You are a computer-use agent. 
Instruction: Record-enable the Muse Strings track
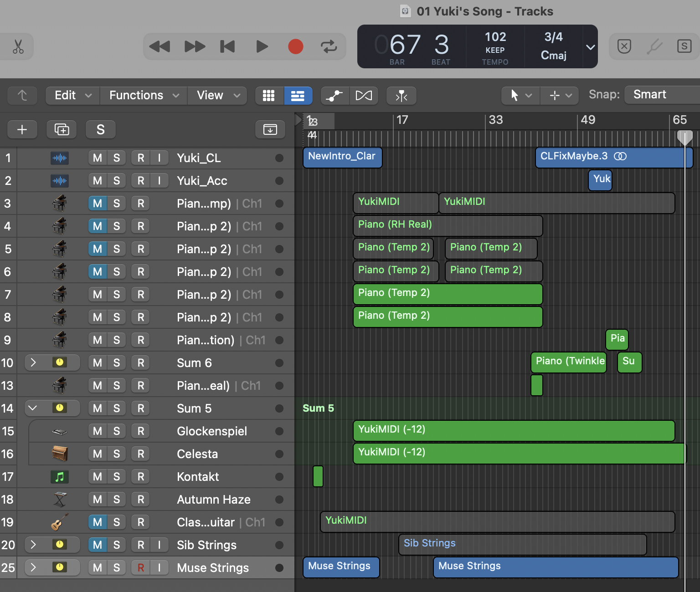(141, 567)
